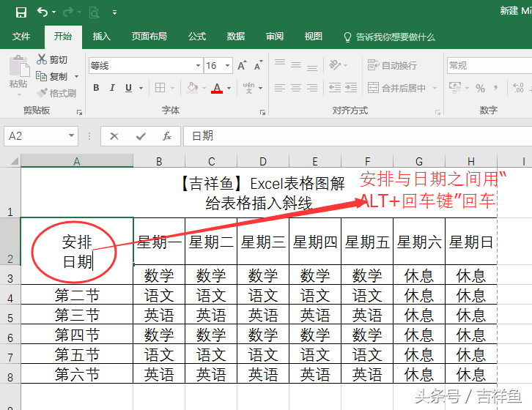Click the 星期六 cell
The width and height of the screenshot is (532, 410).
(419, 242)
